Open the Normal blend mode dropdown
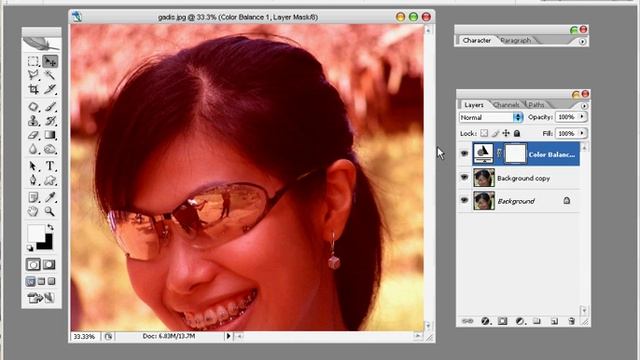The height and width of the screenshot is (360, 640). tap(491, 118)
